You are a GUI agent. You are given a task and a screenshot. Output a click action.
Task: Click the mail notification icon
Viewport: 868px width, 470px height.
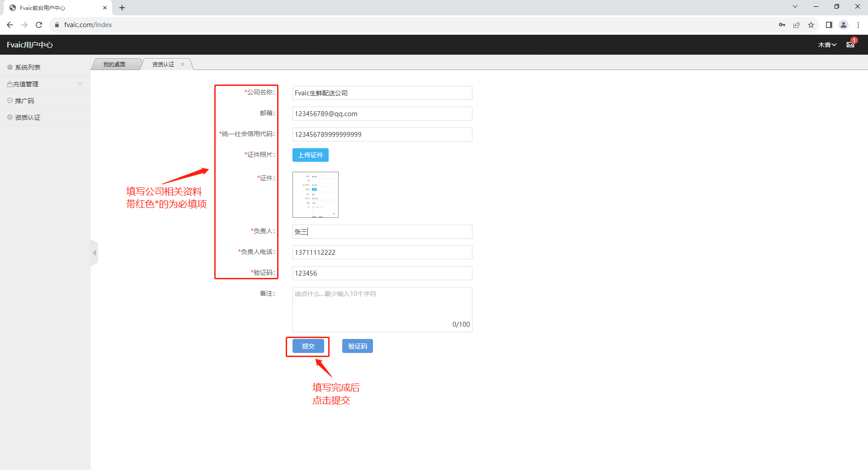coord(850,44)
